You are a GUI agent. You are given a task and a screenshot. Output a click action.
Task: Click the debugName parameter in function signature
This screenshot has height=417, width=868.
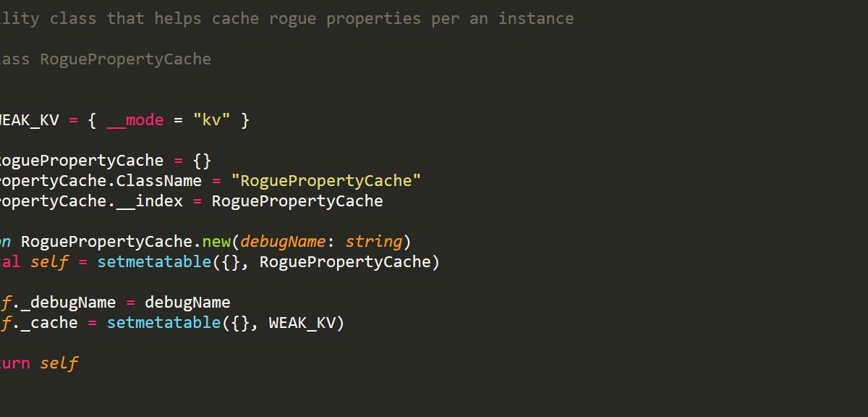(x=283, y=241)
